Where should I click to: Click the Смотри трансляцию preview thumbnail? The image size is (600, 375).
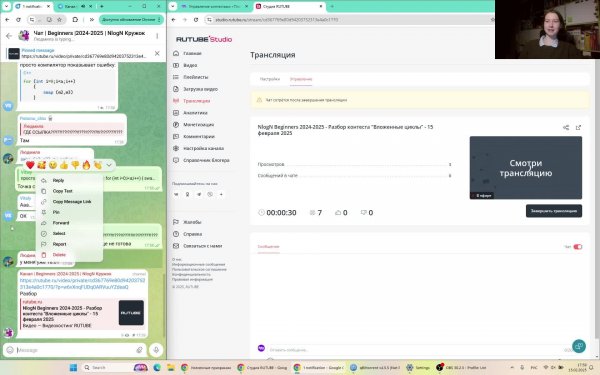[x=526, y=168]
